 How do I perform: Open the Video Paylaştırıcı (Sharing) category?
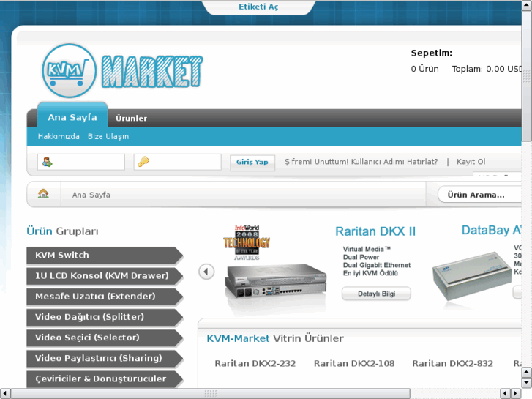[x=105, y=358]
